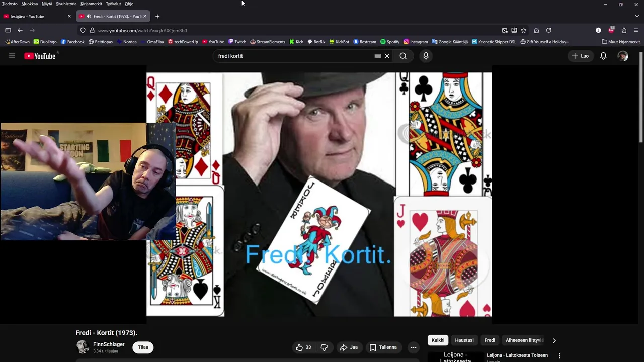This screenshot has width=644, height=362.
Task: Open Leijona - Laitoksesta Toiseen video title
Action: (517, 355)
